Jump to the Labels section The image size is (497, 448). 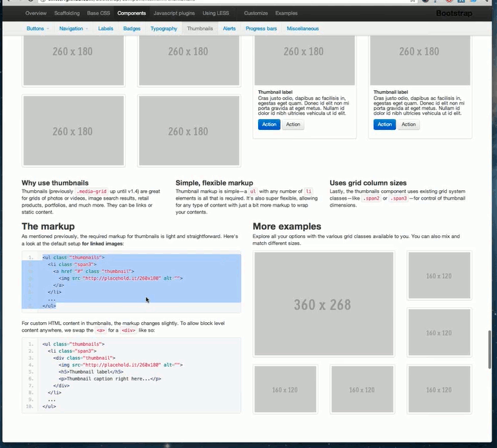[105, 29]
